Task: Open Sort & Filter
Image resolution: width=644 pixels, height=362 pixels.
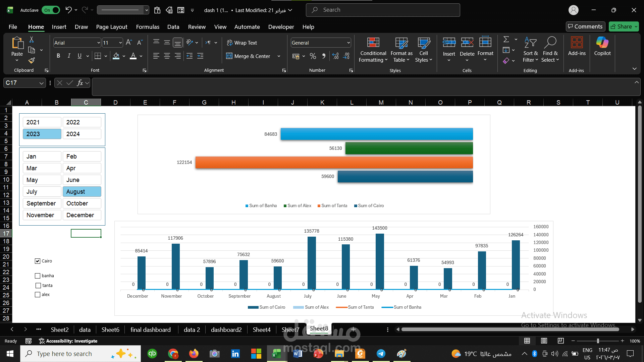Action: (530, 50)
